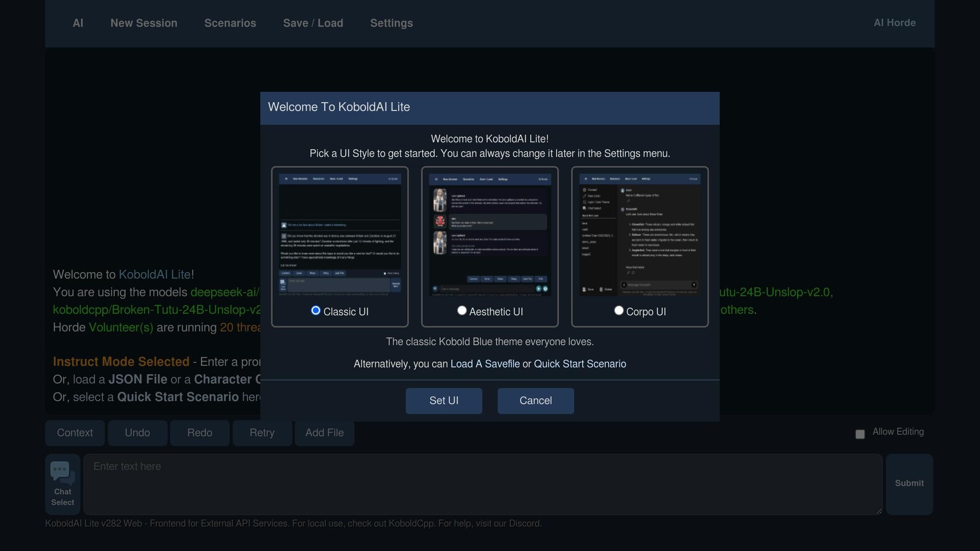Click the Undo button
Viewport: 980px width, 551px height.
point(138,433)
